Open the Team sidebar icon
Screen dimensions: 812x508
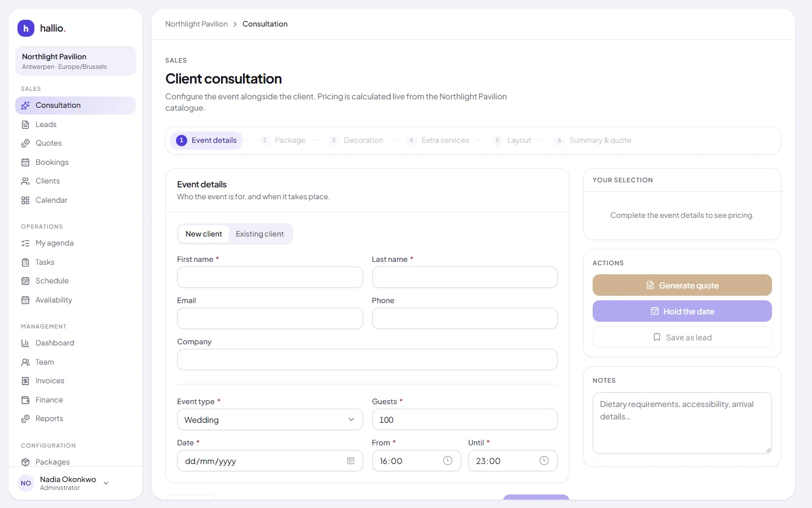click(x=25, y=362)
